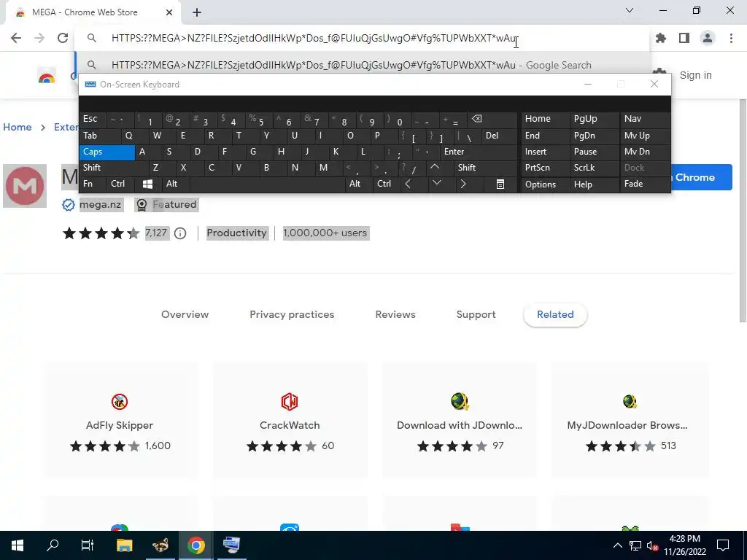This screenshot has height=560, width=747.
Task: Minimize the On-Screen Keyboard window
Action: [588, 85]
